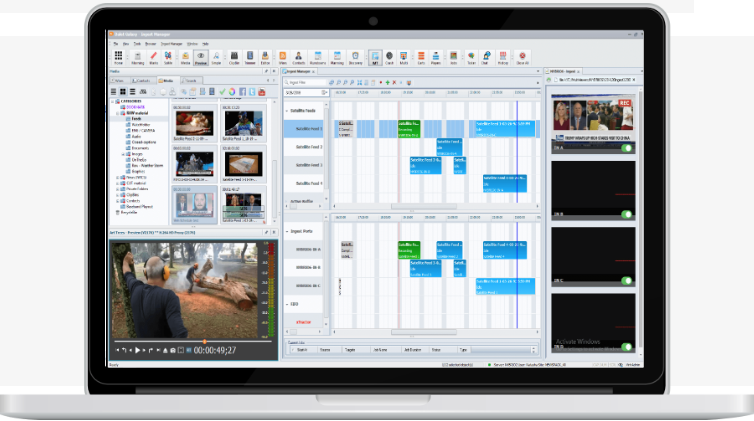Switch to the Wires tab in browser panel

click(119, 81)
